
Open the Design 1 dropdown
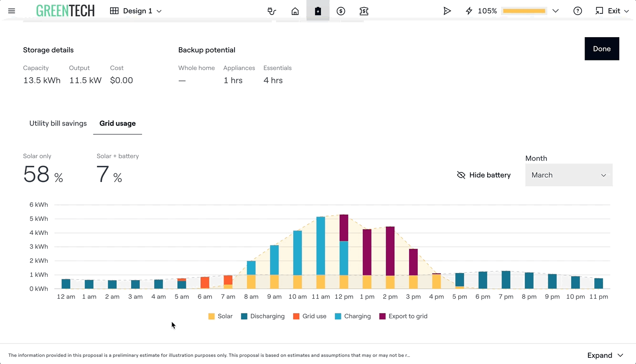pyautogui.click(x=136, y=11)
